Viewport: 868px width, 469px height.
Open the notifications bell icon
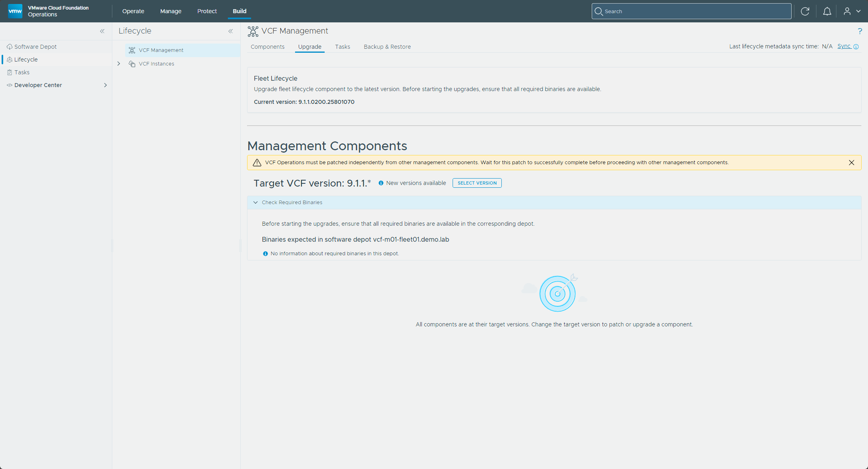tap(827, 11)
